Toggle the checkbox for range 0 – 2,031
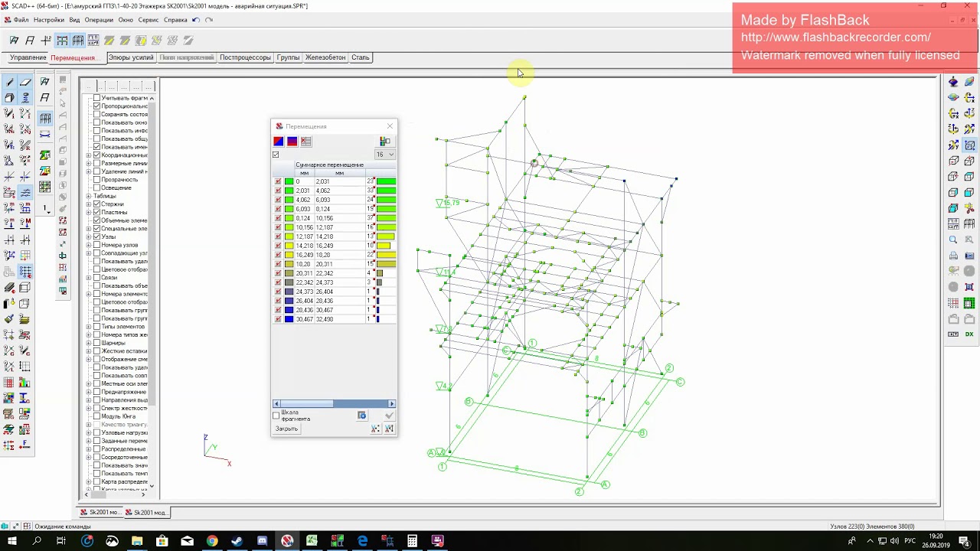Image resolution: width=980 pixels, height=551 pixels. 278,181
